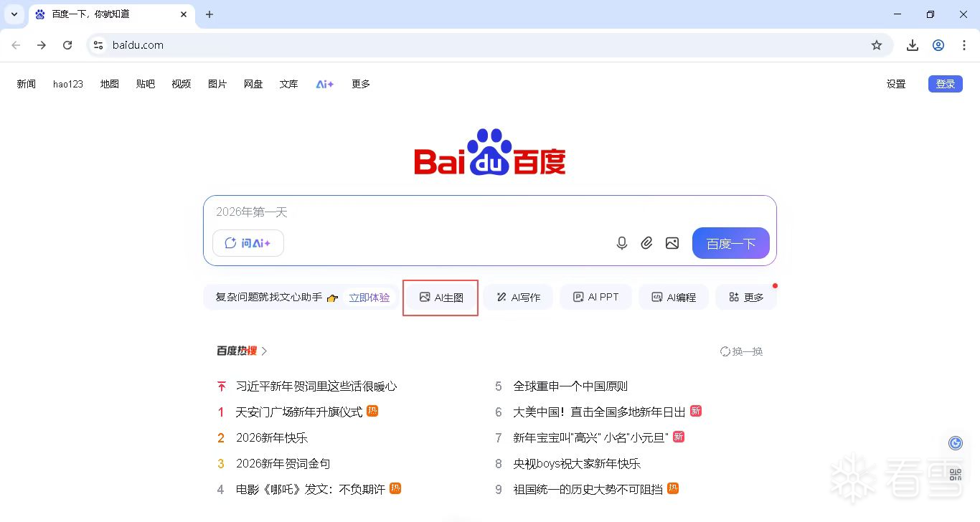Click the 百度一下 search button
This screenshot has height=522, width=980.
(x=731, y=243)
